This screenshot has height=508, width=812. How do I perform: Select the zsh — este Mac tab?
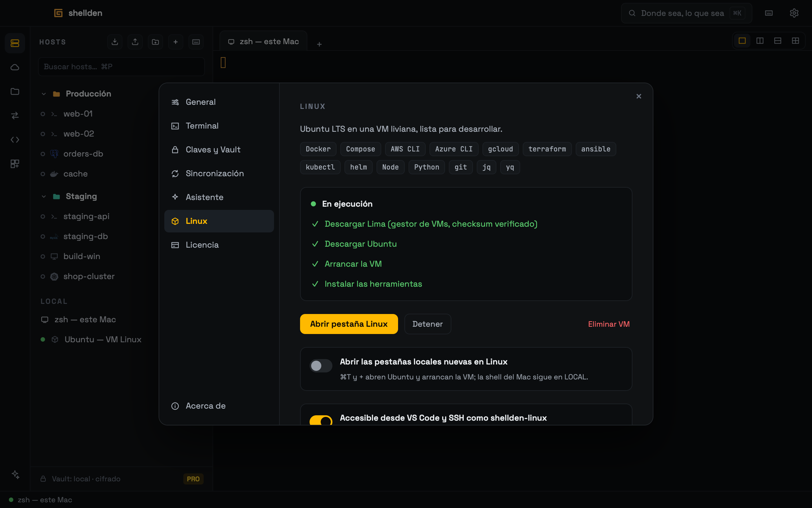(263, 41)
